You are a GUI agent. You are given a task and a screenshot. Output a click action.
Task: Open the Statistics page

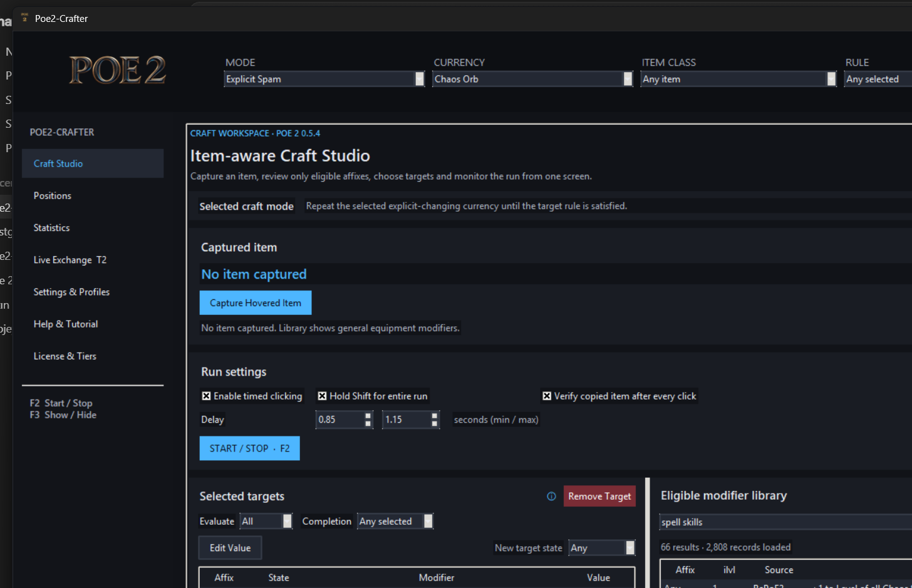tap(93, 227)
